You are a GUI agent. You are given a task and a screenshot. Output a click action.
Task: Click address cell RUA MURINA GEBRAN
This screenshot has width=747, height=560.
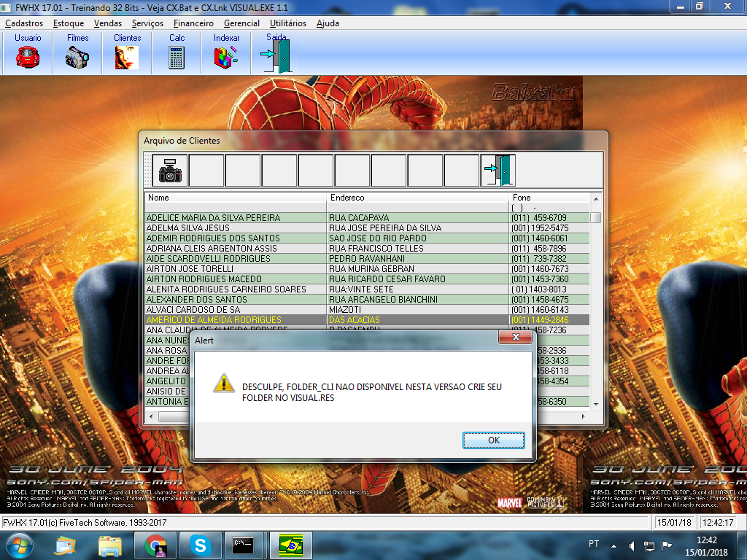[x=418, y=268]
